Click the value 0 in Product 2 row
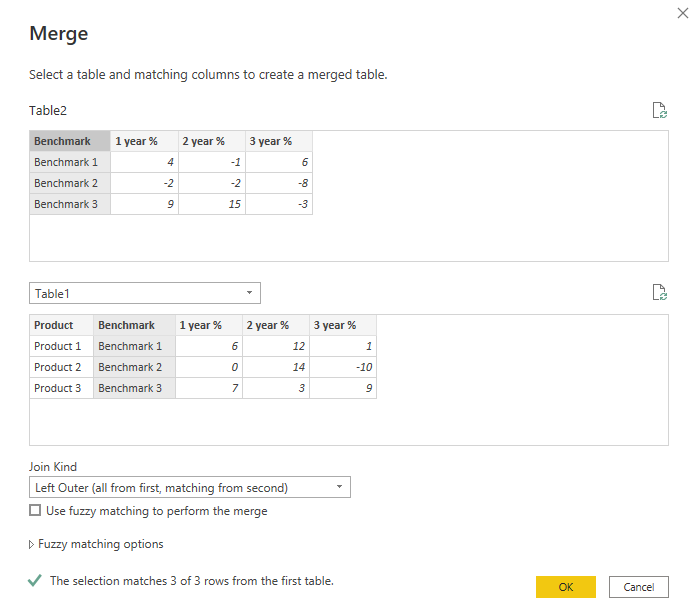Image resolution: width=689 pixels, height=614 pixels. (209, 367)
